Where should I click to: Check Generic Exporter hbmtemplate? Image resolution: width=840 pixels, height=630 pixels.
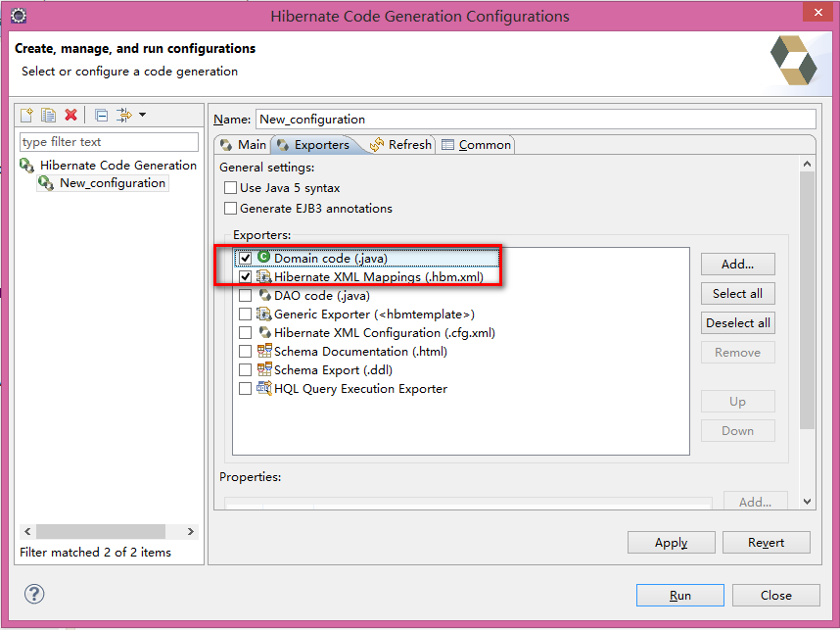pyautogui.click(x=246, y=315)
